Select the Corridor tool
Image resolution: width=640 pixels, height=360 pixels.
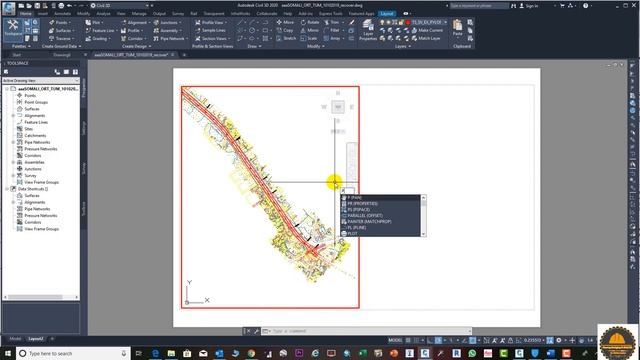[x=133, y=38]
